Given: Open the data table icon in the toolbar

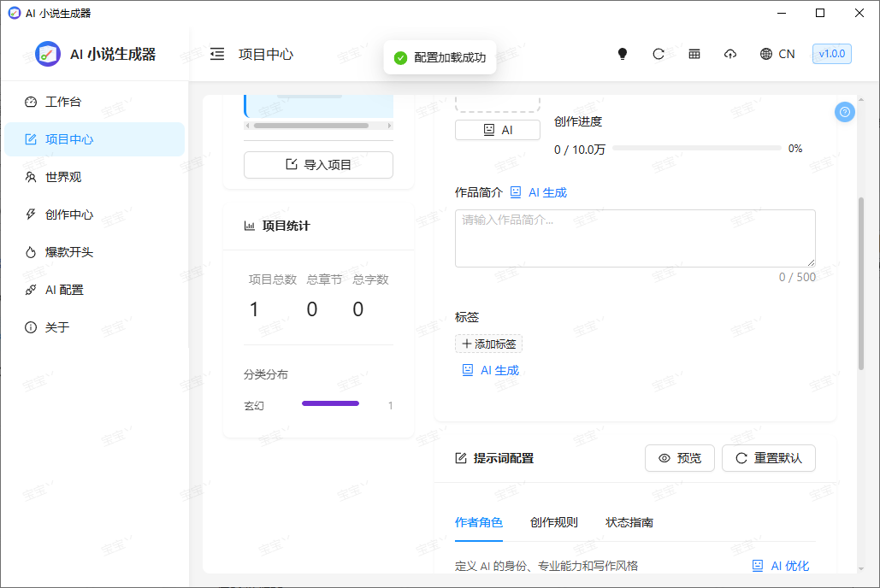Looking at the screenshot, I should 694,54.
